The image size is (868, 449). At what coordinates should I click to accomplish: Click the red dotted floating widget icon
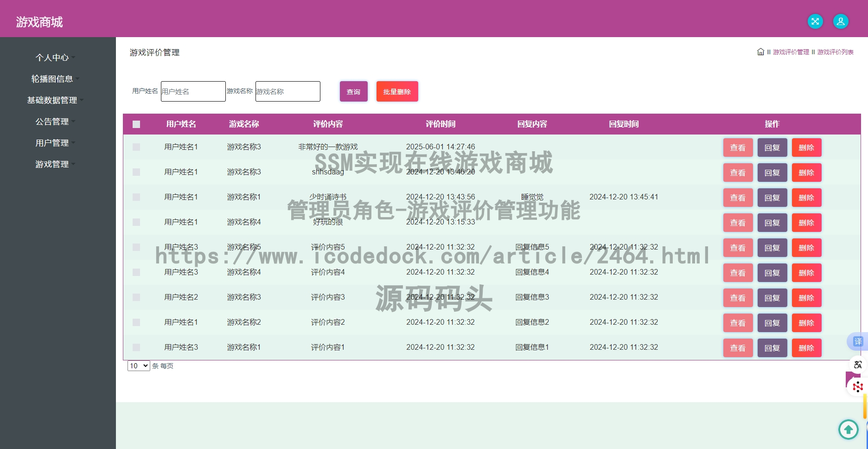tap(857, 387)
